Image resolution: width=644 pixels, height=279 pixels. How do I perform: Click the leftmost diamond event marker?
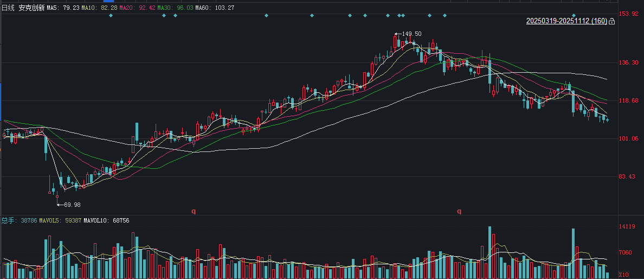111,15
